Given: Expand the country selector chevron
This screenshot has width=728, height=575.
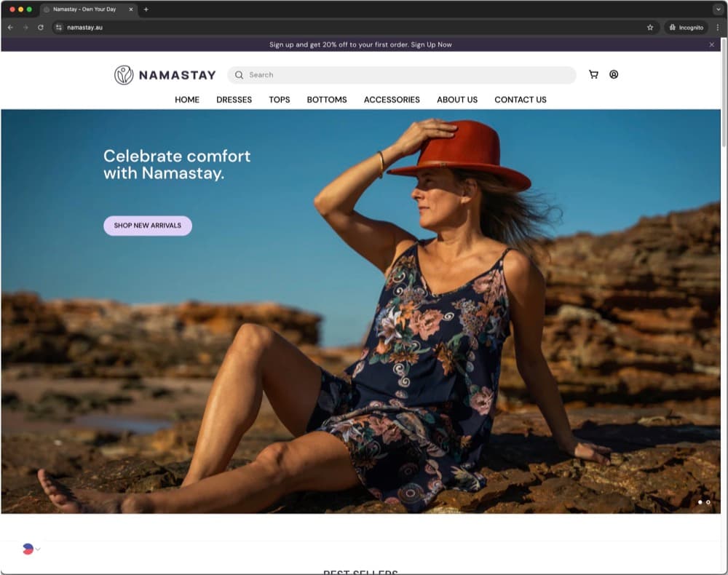Looking at the screenshot, I should click(x=38, y=550).
